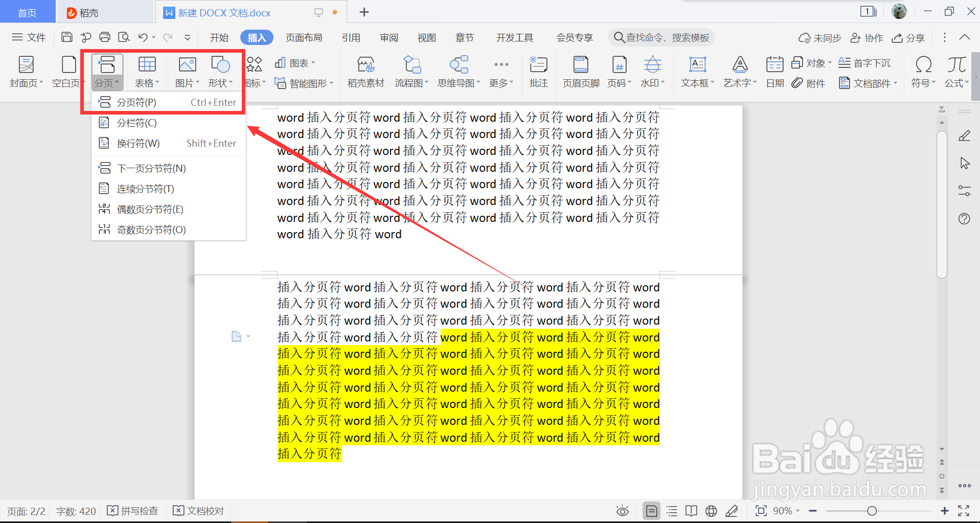This screenshot has width=980, height=523.
Task: Open the quick access toolbar customize arrow
Action: 188,37
